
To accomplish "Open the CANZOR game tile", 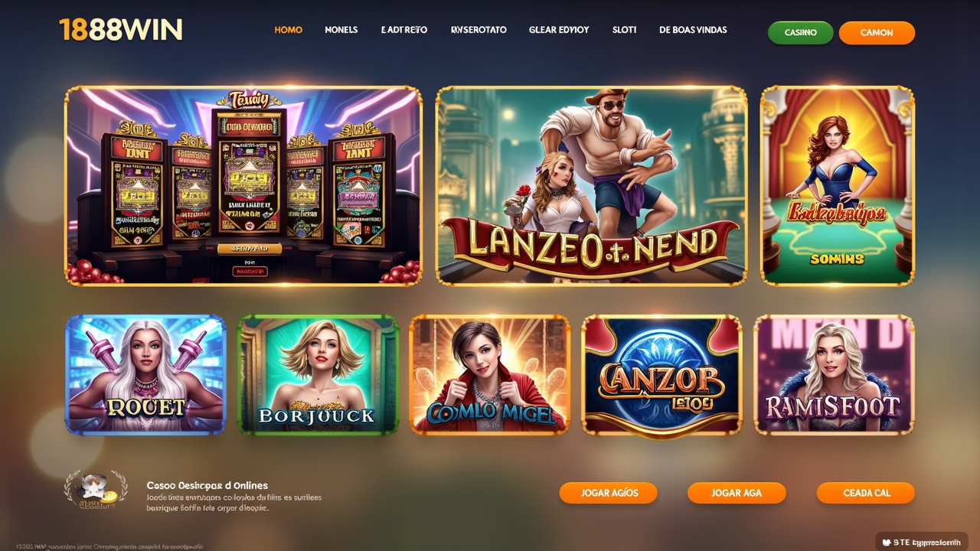I will (x=662, y=374).
